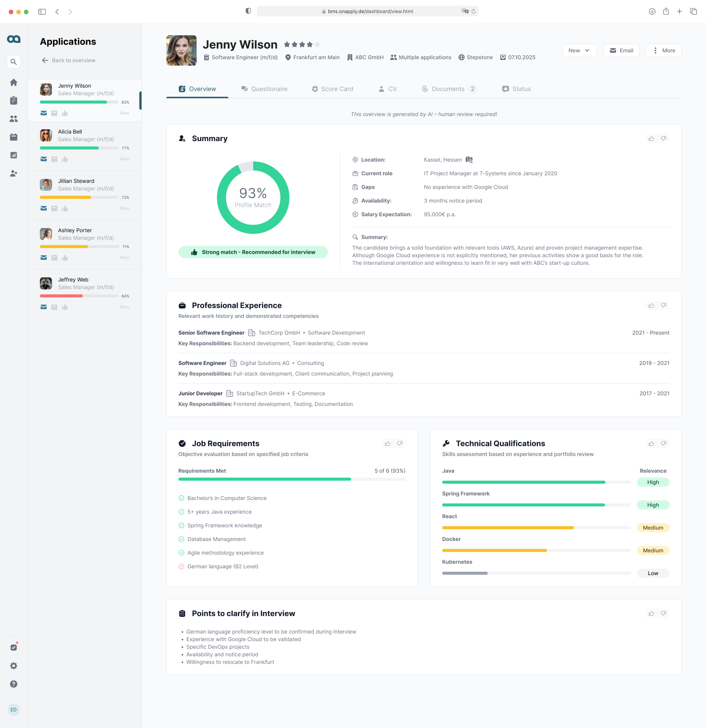
Task: Click the company icon beside TechCorp GmbH
Action: (x=252, y=333)
